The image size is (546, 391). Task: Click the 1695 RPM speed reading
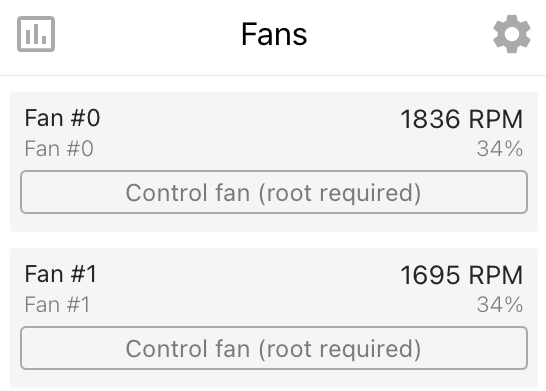coord(461,275)
